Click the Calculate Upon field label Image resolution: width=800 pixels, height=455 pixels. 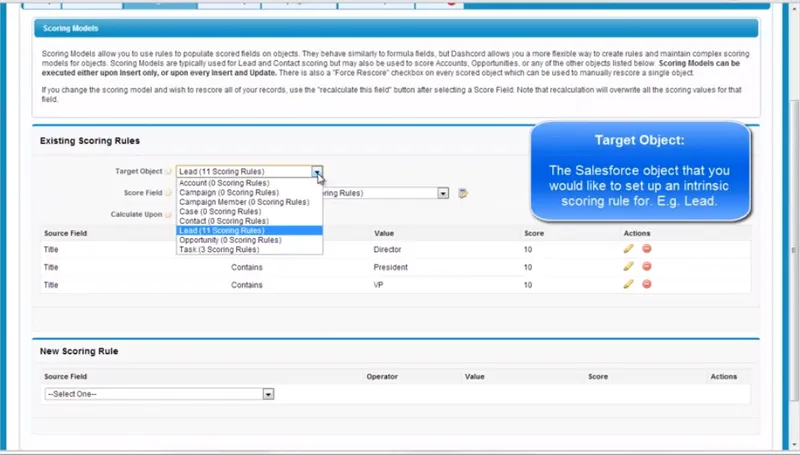click(136, 214)
